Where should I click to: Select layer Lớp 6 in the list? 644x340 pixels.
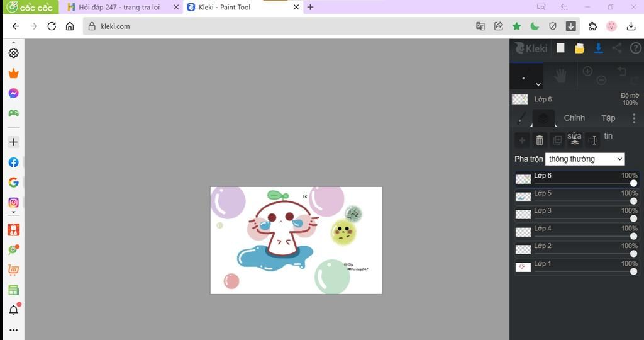coord(577,179)
